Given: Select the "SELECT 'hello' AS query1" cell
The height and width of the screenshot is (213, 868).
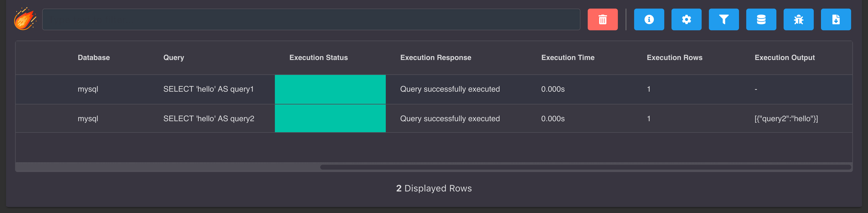Looking at the screenshot, I should click(208, 89).
